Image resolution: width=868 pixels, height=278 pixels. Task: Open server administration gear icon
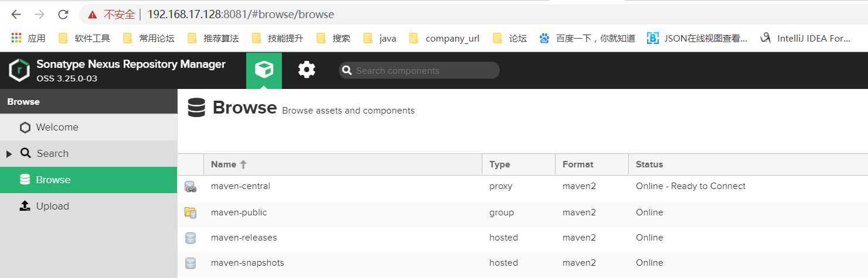(x=307, y=70)
